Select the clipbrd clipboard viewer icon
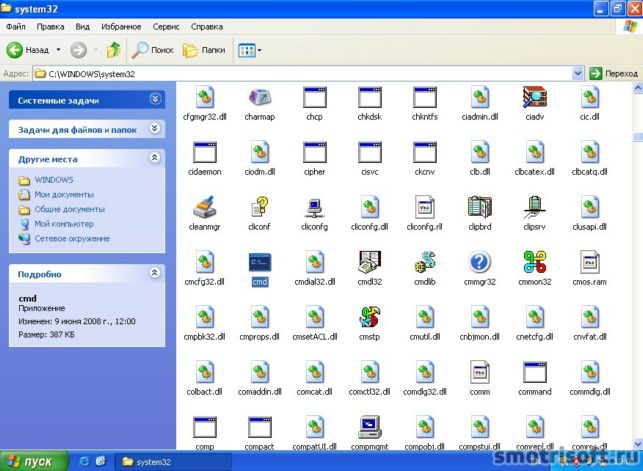Image resolution: width=643 pixels, height=471 pixels. pyautogui.click(x=480, y=207)
